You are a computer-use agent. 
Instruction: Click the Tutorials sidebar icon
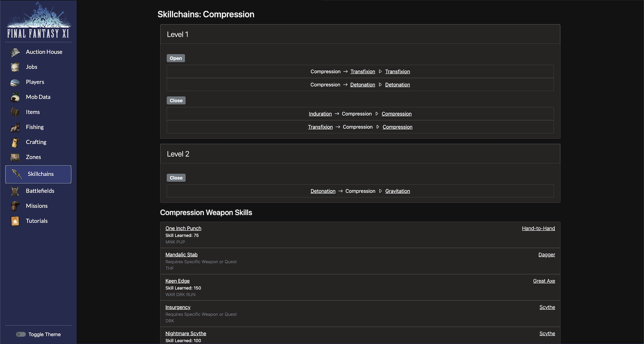click(x=15, y=221)
